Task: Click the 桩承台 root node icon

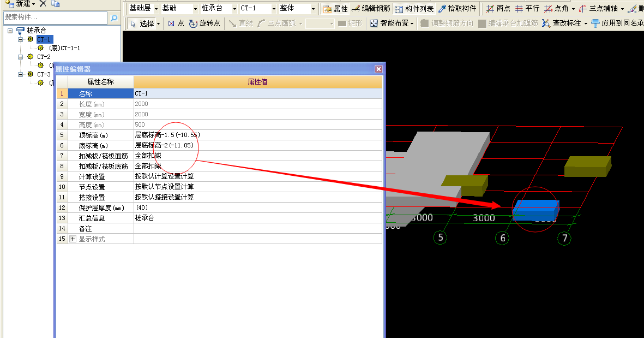Action: click(20, 31)
